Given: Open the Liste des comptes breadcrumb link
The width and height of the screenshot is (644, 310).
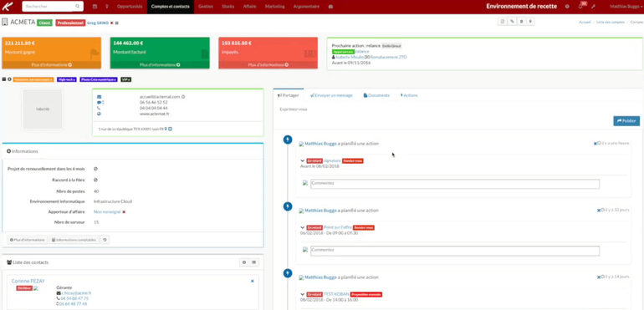Looking at the screenshot, I should coord(611,22).
